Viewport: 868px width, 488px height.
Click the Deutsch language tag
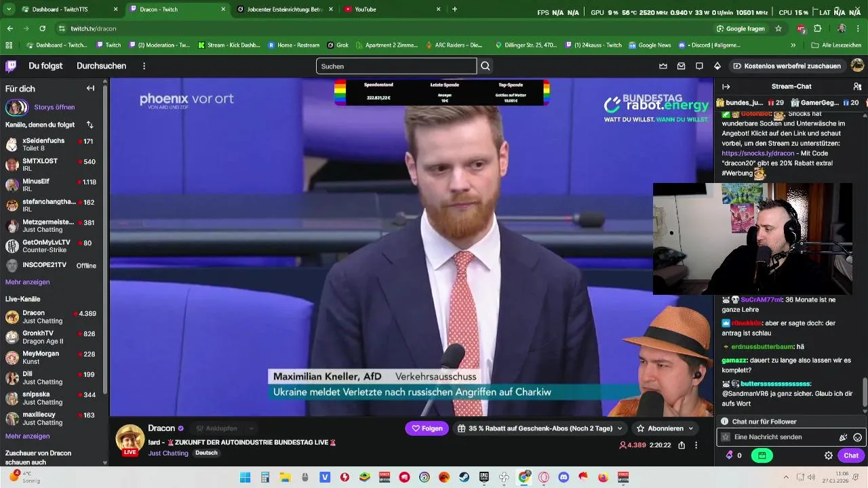tap(206, 453)
